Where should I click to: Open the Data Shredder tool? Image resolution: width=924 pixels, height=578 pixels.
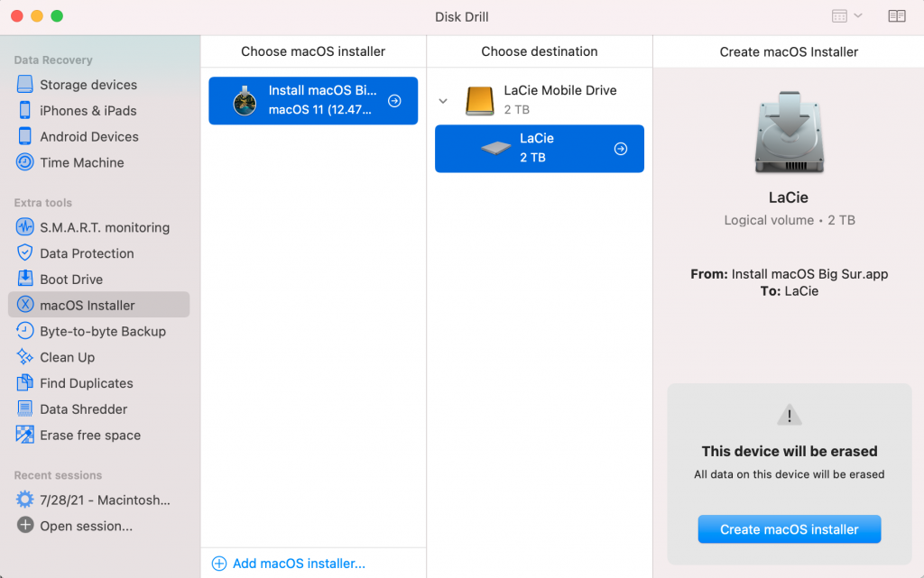click(83, 408)
